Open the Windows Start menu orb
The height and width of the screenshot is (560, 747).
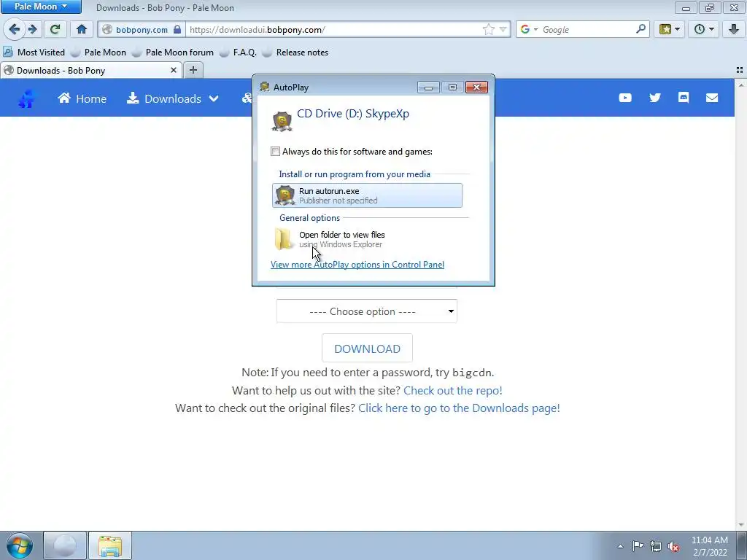(20, 545)
